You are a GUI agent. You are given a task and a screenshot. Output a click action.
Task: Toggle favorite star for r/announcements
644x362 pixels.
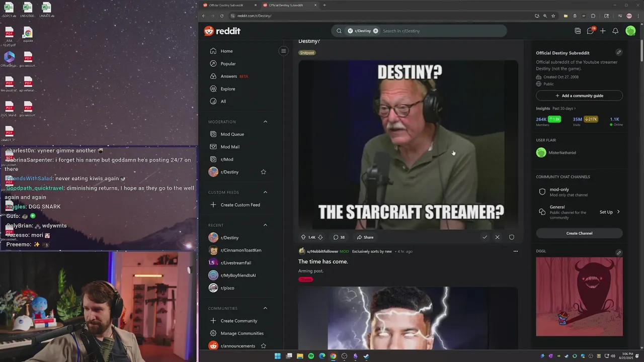coord(263,346)
